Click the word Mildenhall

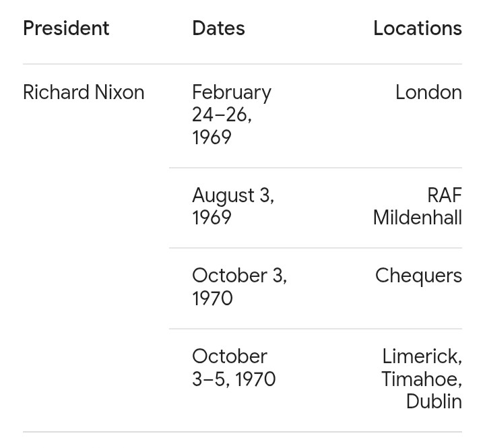(x=418, y=218)
